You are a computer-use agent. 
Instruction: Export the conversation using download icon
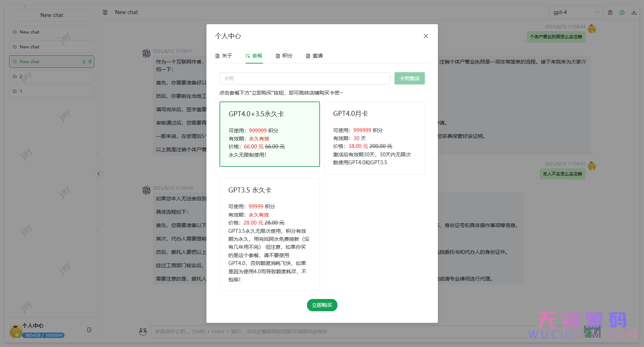pyautogui.click(x=634, y=12)
